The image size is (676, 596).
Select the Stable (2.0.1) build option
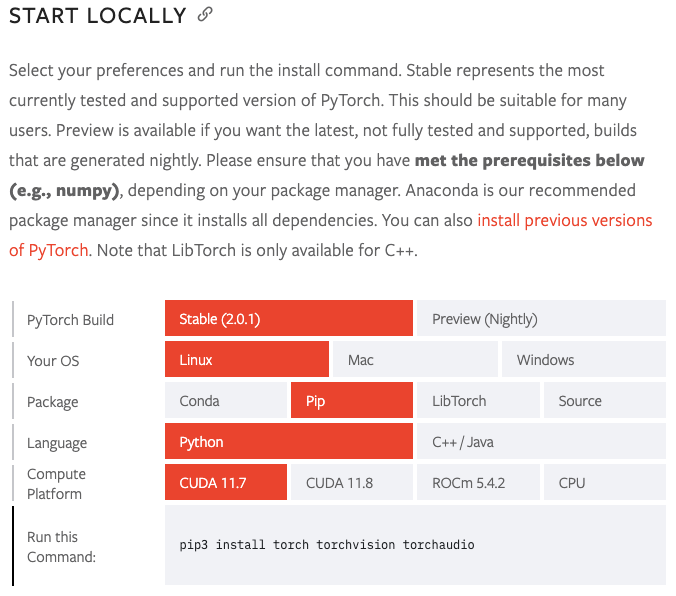288,319
